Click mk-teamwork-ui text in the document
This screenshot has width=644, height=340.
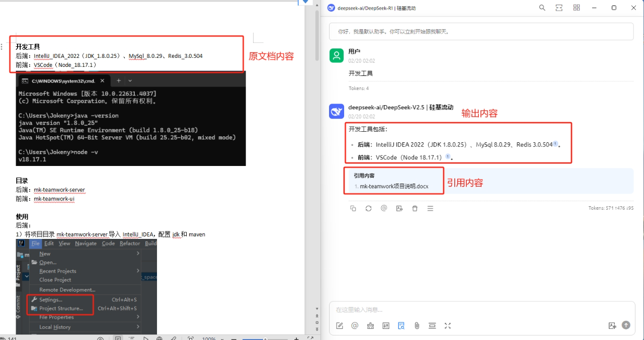pyautogui.click(x=54, y=199)
